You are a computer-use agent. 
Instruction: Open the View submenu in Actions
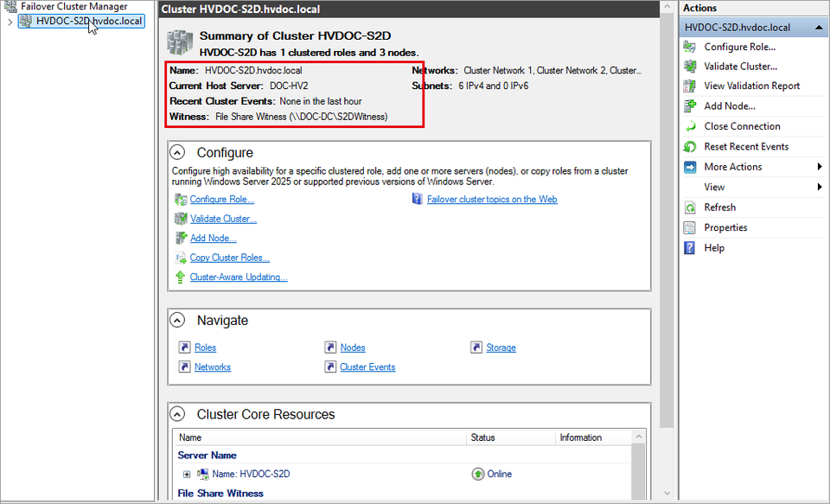tap(753, 187)
